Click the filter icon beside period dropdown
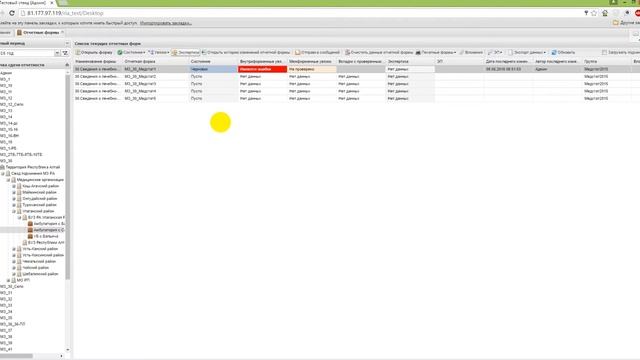The height and width of the screenshot is (360, 640). (x=65, y=53)
